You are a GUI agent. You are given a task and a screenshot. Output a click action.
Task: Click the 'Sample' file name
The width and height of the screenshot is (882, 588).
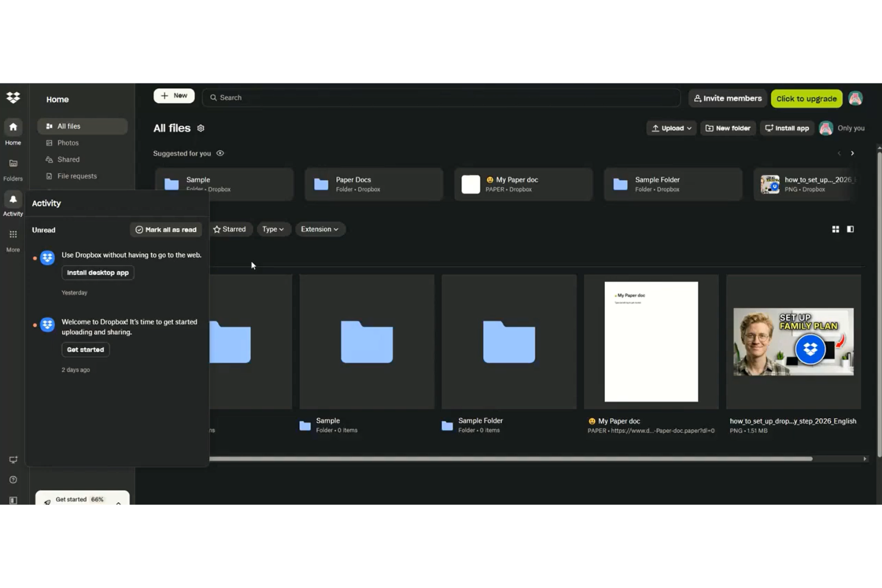(x=328, y=421)
